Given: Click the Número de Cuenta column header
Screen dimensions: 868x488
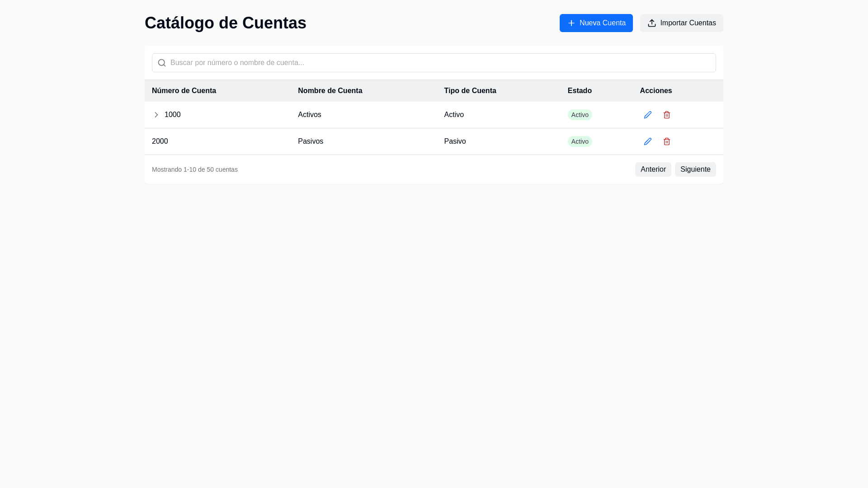Looking at the screenshot, I should click(x=184, y=91).
